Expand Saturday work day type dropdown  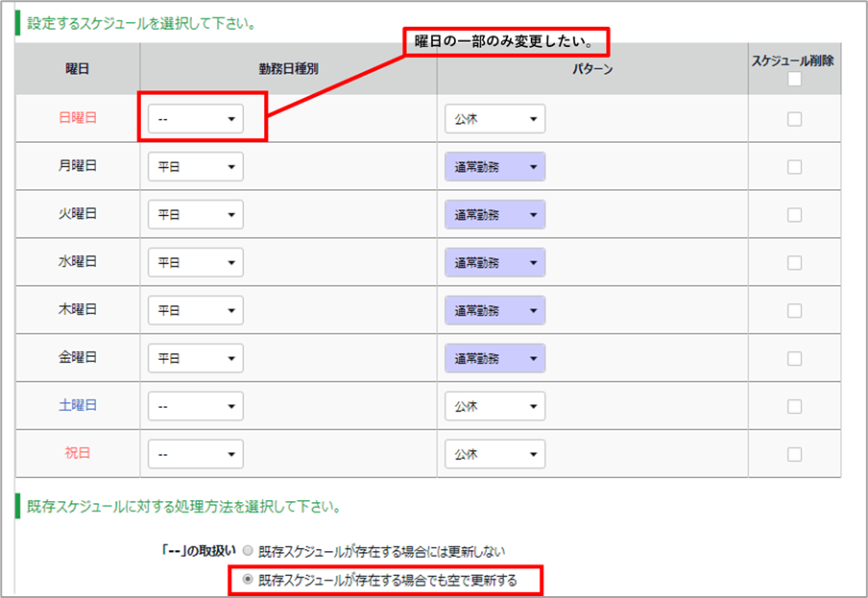tap(195, 406)
